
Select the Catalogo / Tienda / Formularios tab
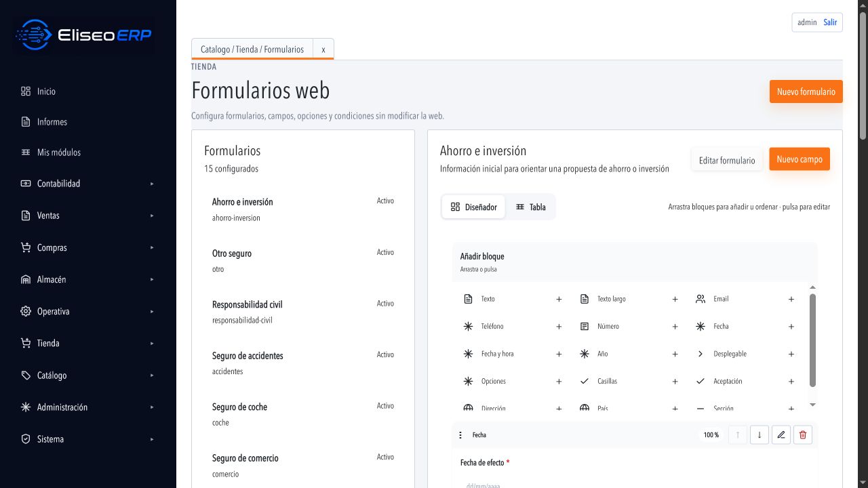(252, 49)
